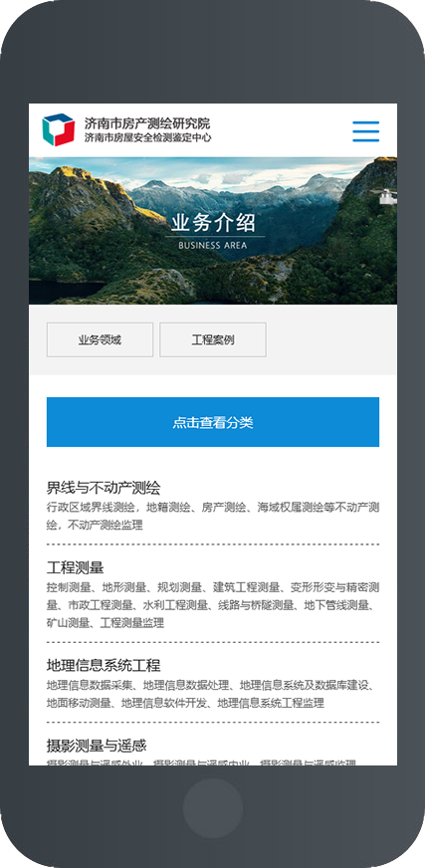Viewport: 425px width, 868px height.
Task: Expand 点击查看分类 category bar
Action: (x=213, y=422)
